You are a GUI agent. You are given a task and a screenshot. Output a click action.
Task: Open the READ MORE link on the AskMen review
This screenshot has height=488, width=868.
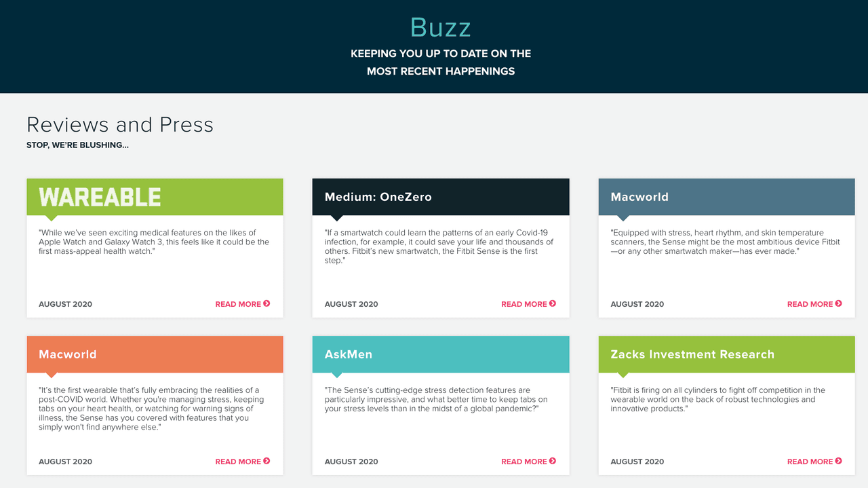click(524, 462)
